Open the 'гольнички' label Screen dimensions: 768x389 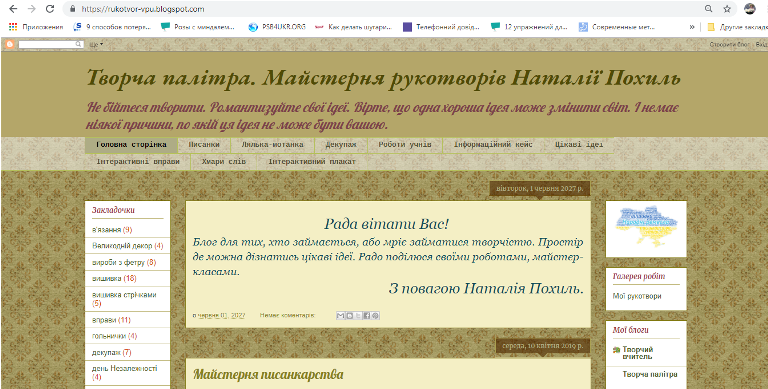click(109, 336)
